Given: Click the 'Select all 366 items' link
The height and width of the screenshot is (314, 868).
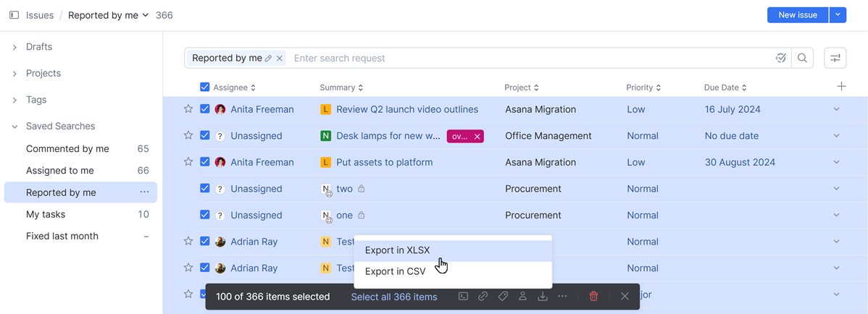Looking at the screenshot, I should coord(394,297).
